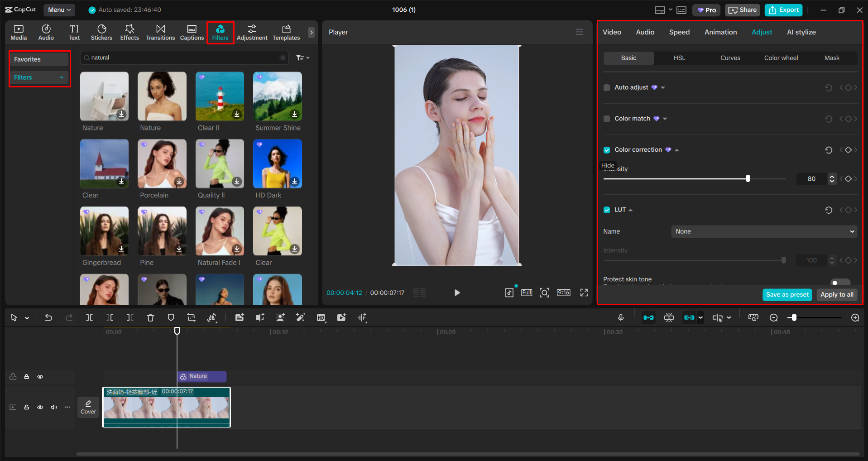Image resolution: width=868 pixels, height=461 pixels.
Task: Uncheck the Color correction option
Action: coord(607,149)
